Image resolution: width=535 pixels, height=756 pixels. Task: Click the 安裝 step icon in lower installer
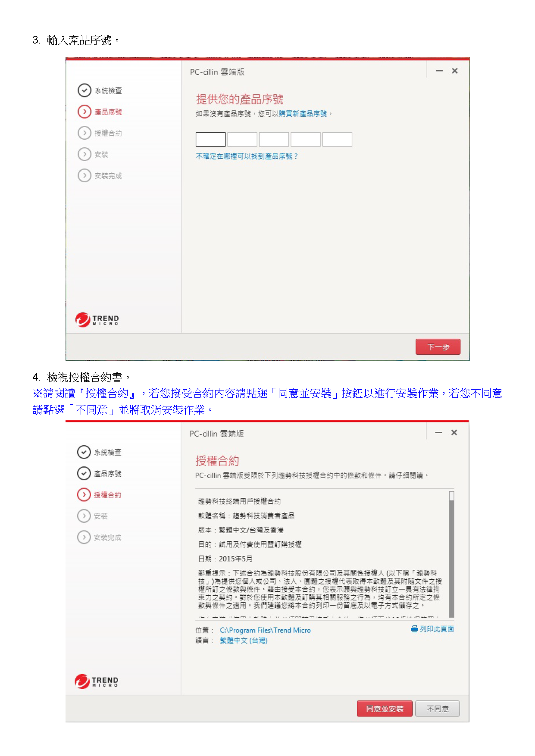(x=84, y=515)
